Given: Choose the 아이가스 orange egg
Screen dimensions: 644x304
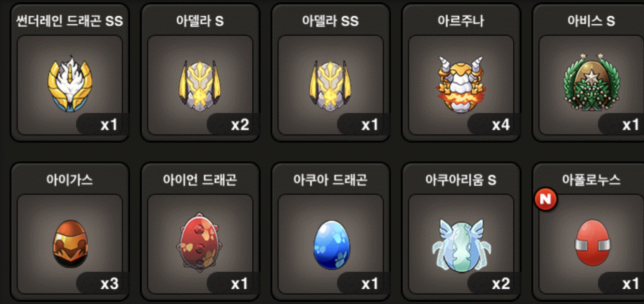Looking at the screenshot, I should click(70, 244).
